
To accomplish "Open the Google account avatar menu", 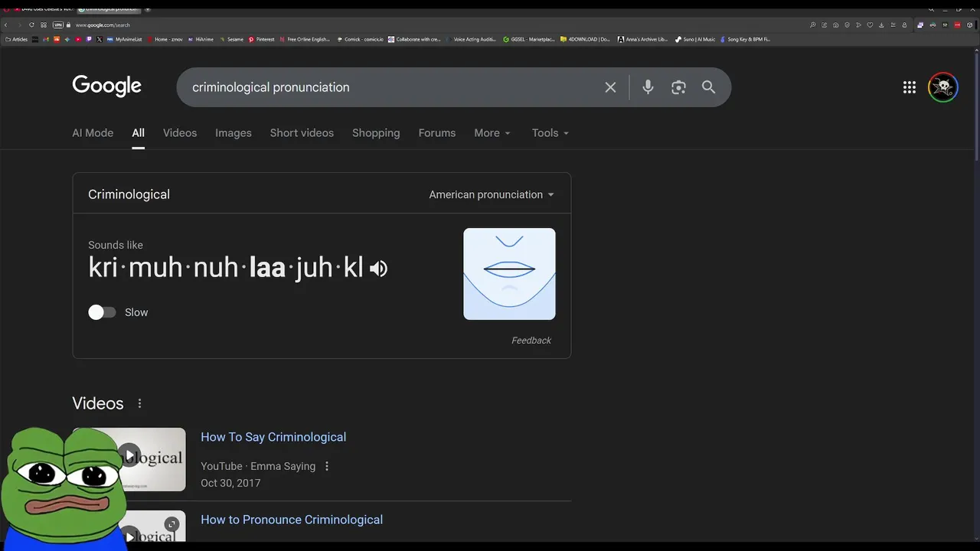I will [x=943, y=87].
